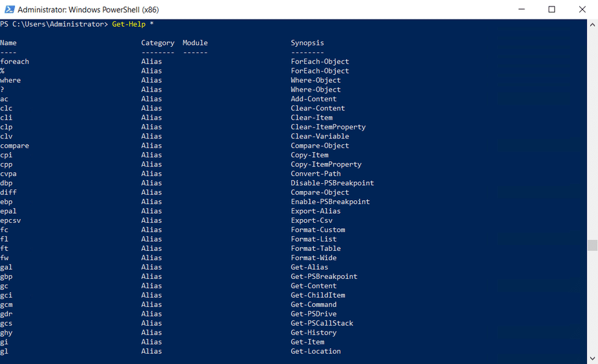This screenshot has height=364, width=598.
Task: Close the PowerShell window
Action: (x=582, y=9)
